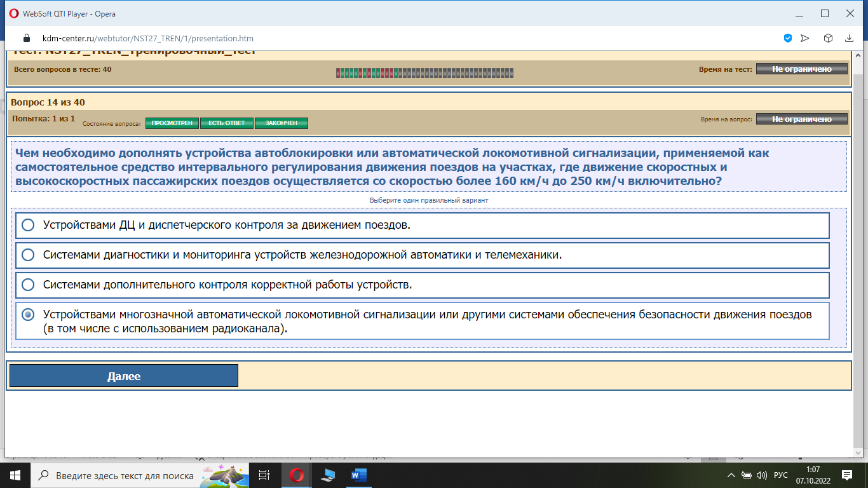Image resolution: width=868 pixels, height=488 pixels.
Task: Click the ЕСТЬ ОТВЕТ status indicator
Action: point(227,123)
